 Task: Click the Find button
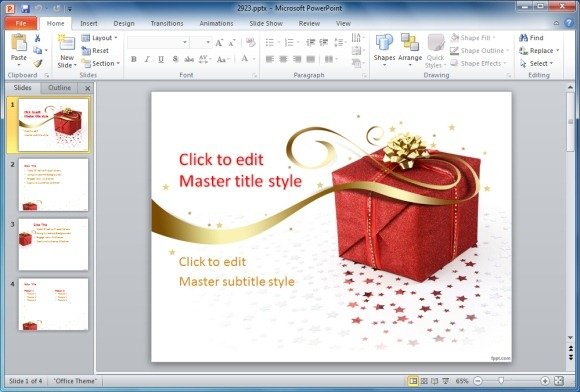coord(532,38)
